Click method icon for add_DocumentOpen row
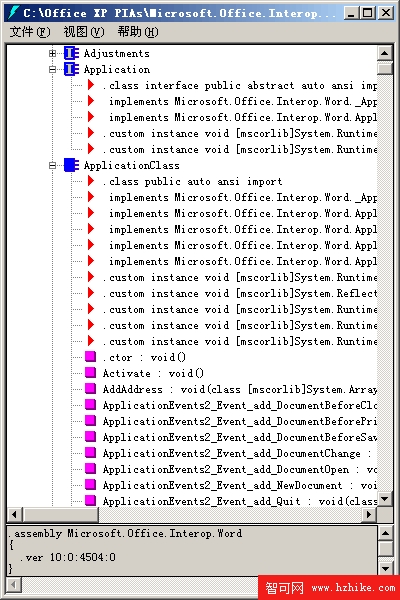400x600 pixels. pos(90,469)
